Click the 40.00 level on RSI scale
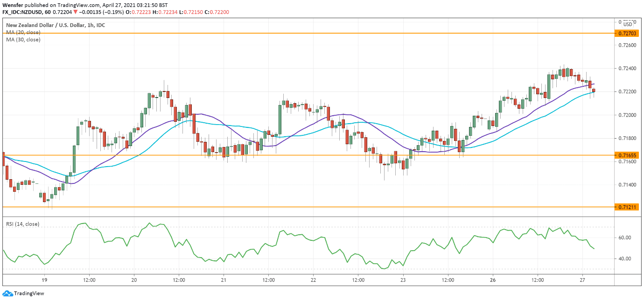 coord(625,259)
